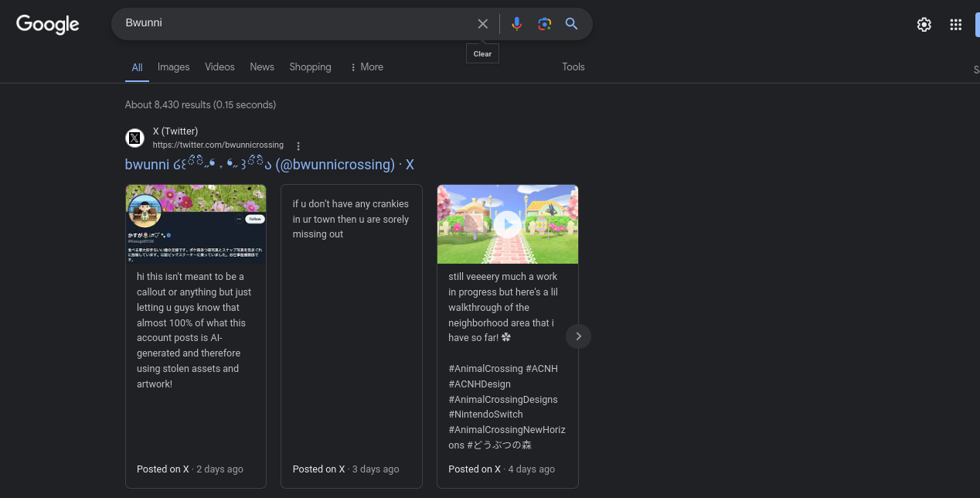Viewport: 980px width, 498px height.
Task: Open the three-dot result options menu
Action: 298,145
